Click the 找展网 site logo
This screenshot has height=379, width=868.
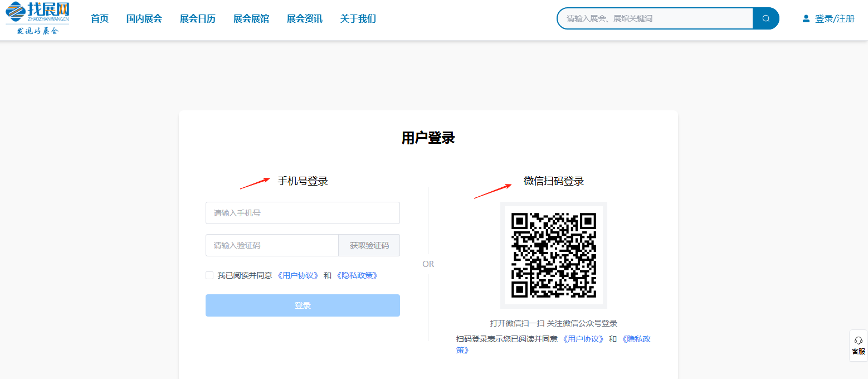[x=37, y=18]
